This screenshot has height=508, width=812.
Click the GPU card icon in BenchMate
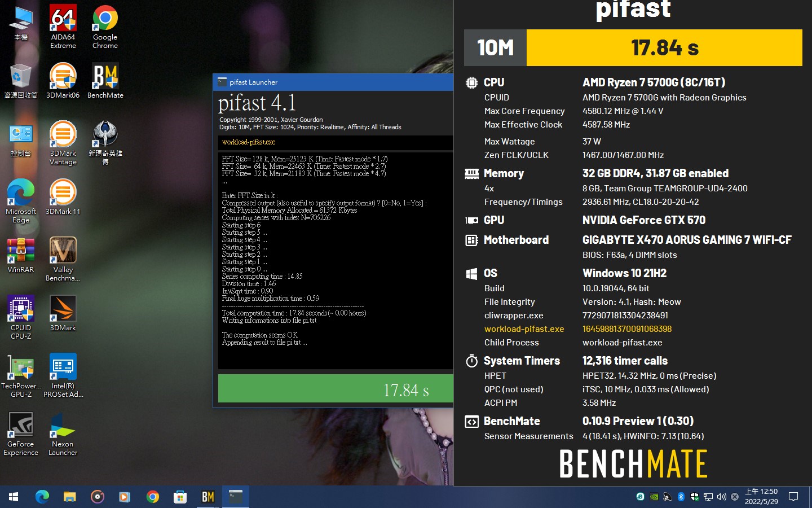click(472, 220)
